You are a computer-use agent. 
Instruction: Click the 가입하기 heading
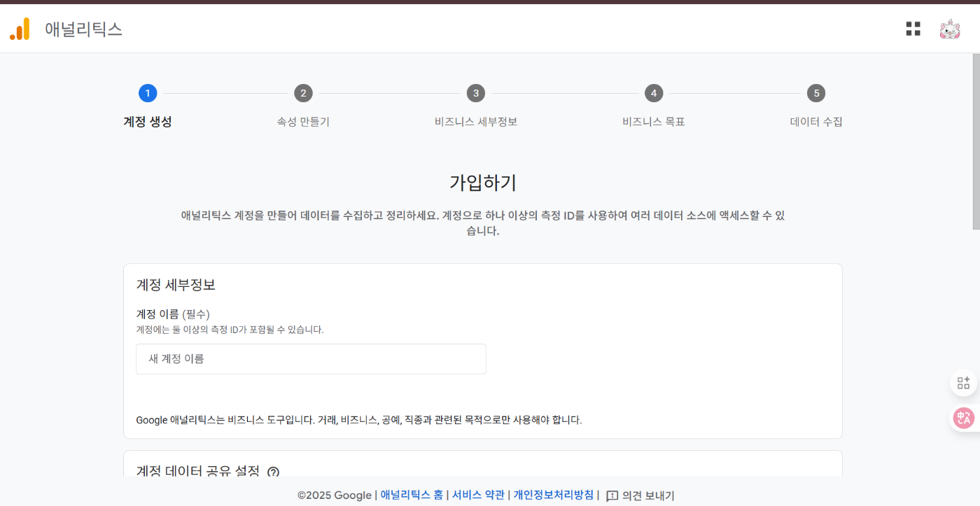483,183
